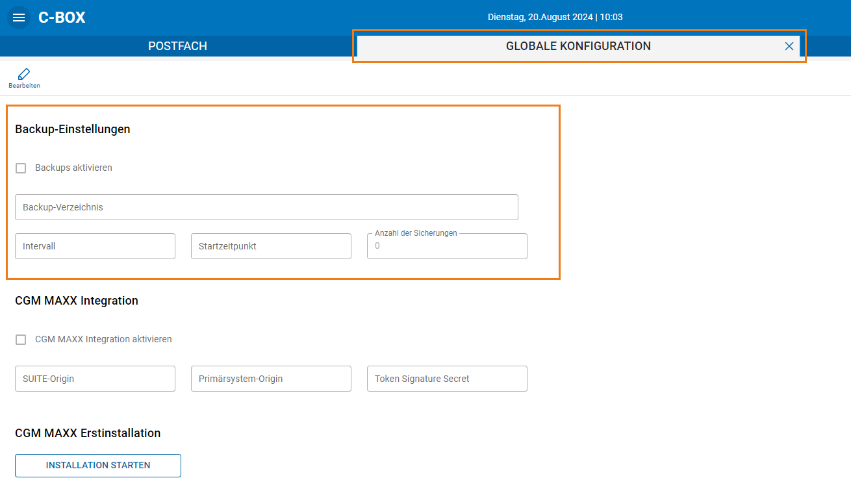Select the Startzeitpunkt field
851x504 pixels.
tap(271, 246)
